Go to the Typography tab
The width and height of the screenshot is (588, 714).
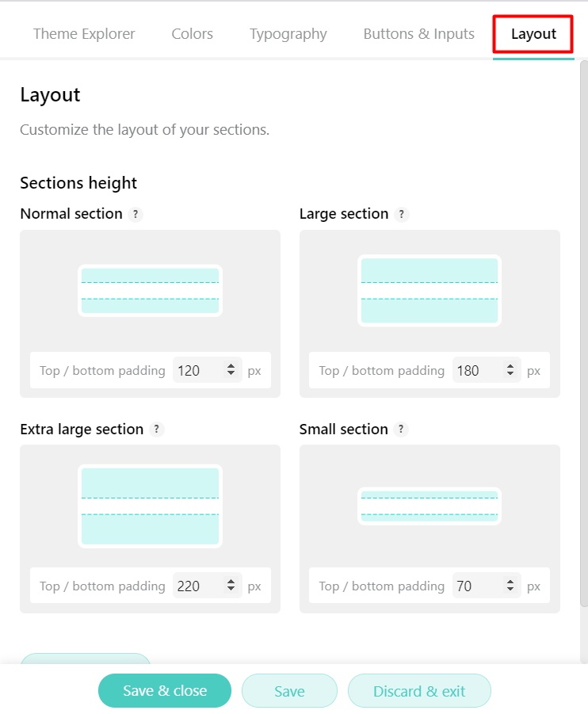click(288, 34)
